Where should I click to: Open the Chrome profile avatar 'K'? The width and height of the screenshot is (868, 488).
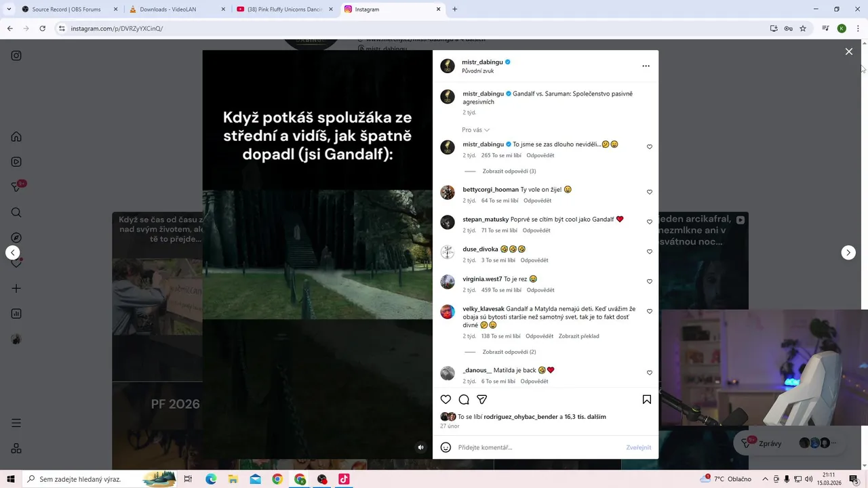click(842, 28)
